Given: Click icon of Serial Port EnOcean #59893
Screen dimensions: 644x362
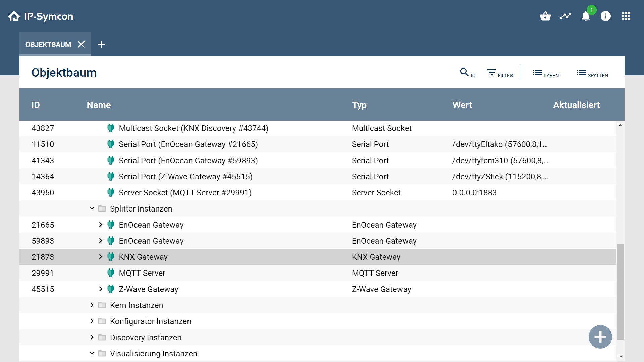Looking at the screenshot, I should point(111,160).
